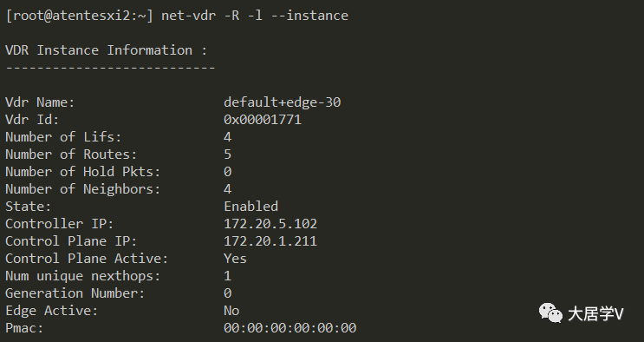Click the Controller IP address 172.20.5.102
Screen dimensions: 644x342
[270, 224]
